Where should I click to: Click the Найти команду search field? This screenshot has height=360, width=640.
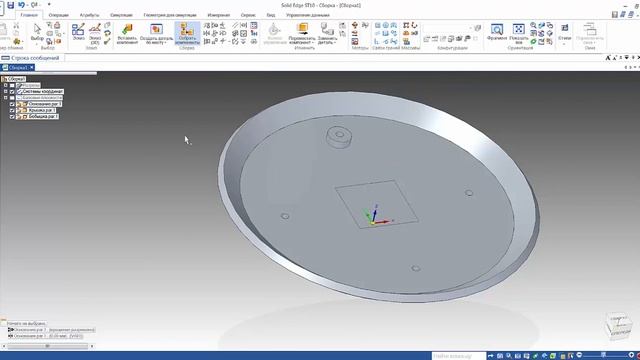click(459, 356)
